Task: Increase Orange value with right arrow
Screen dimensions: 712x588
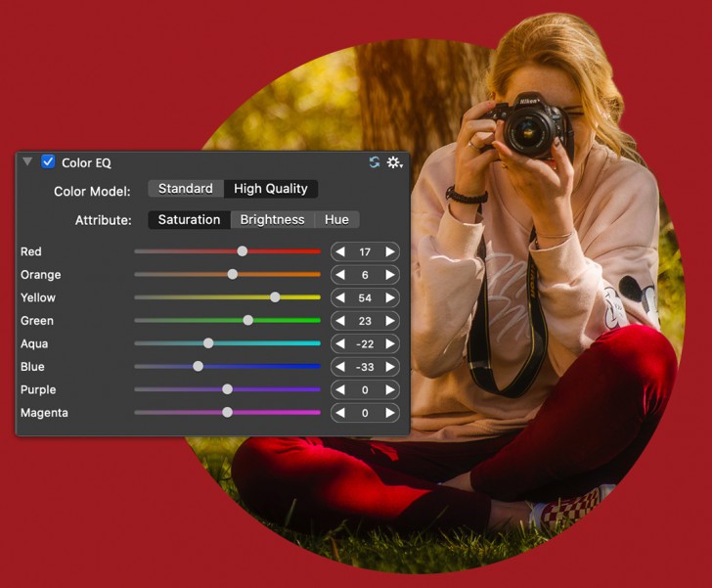Action: click(390, 275)
